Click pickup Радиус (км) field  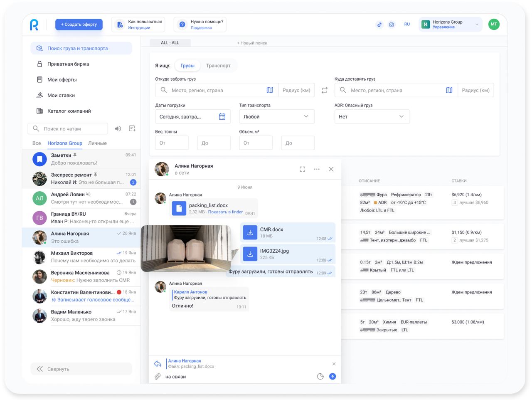(x=296, y=90)
